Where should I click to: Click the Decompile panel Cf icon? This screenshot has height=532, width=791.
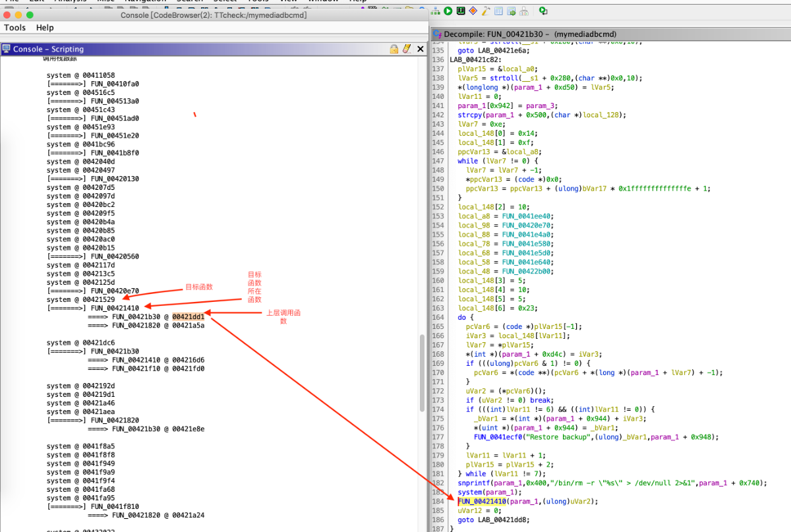click(437, 34)
